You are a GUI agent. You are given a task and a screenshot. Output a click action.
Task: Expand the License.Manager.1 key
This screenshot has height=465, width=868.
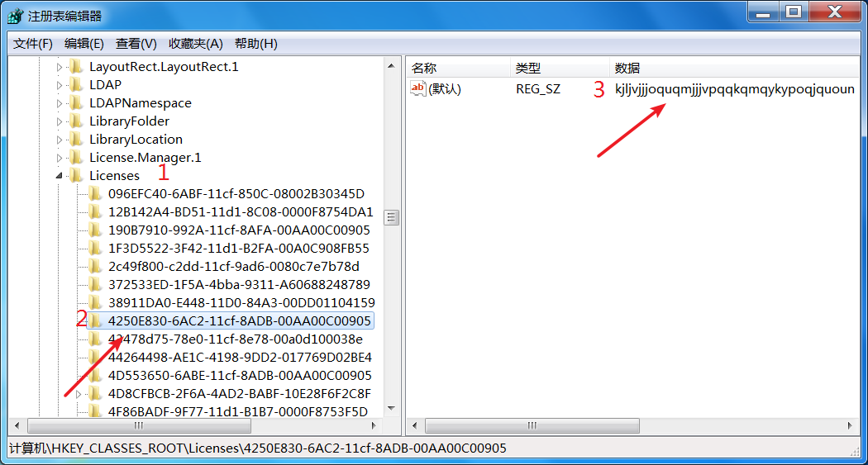coord(60,158)
